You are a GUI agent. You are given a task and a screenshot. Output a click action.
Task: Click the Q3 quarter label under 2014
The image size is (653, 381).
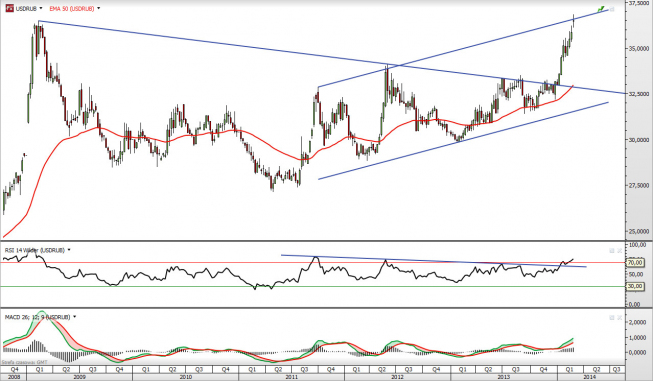click(616, 369)
